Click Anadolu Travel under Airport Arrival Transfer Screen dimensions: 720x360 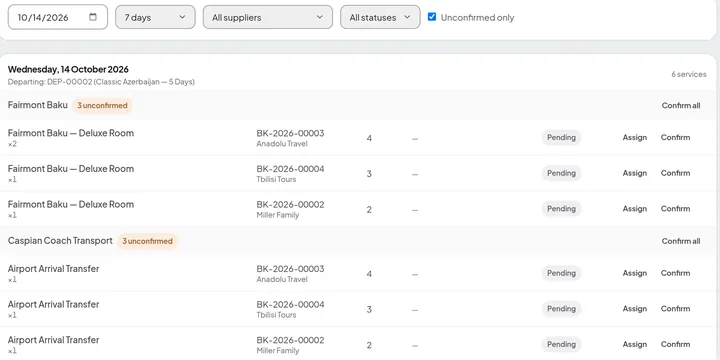282,279
